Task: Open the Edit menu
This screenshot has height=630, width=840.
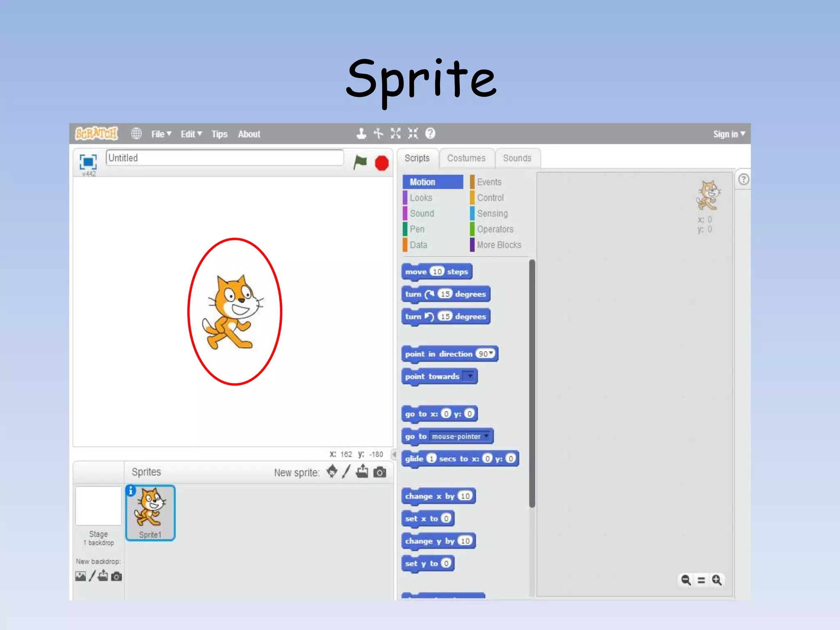Action: (192, 134)
